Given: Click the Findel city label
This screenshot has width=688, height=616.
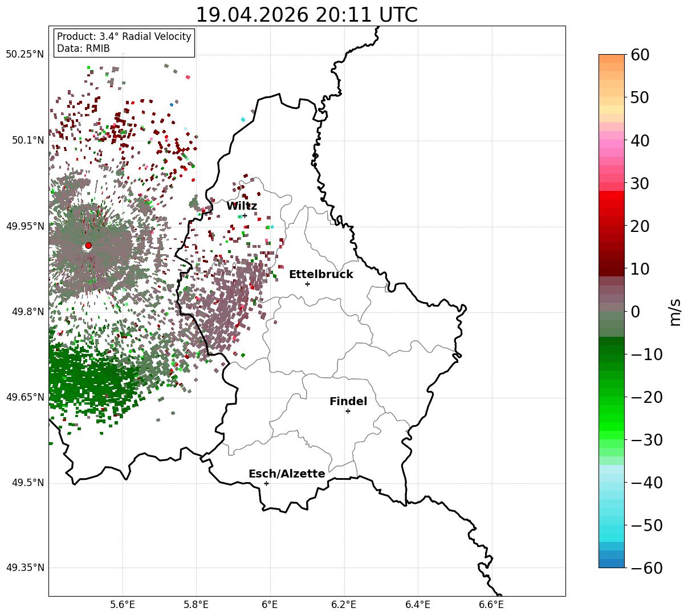Looking at the screenshot, I should click(x=348, y=402).
